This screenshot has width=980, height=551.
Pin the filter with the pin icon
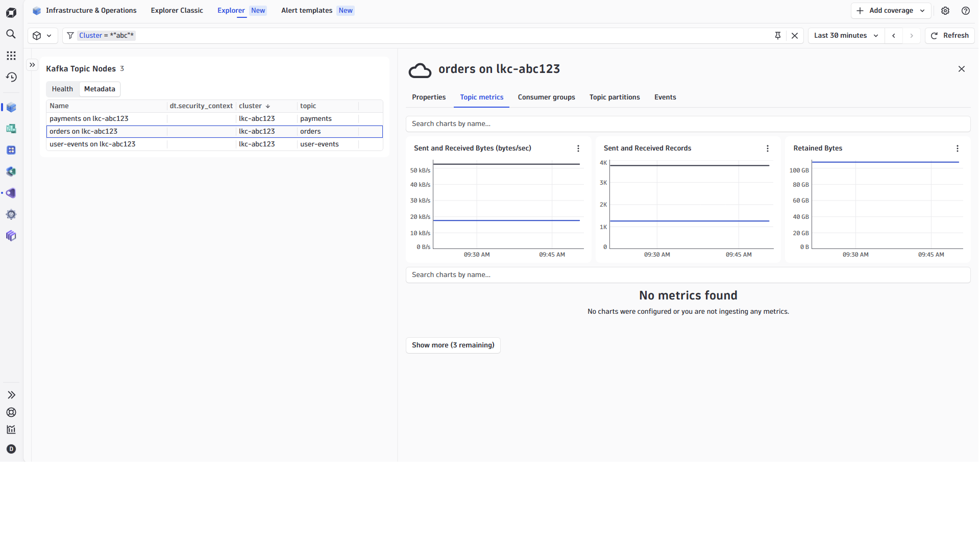[778, 36]
